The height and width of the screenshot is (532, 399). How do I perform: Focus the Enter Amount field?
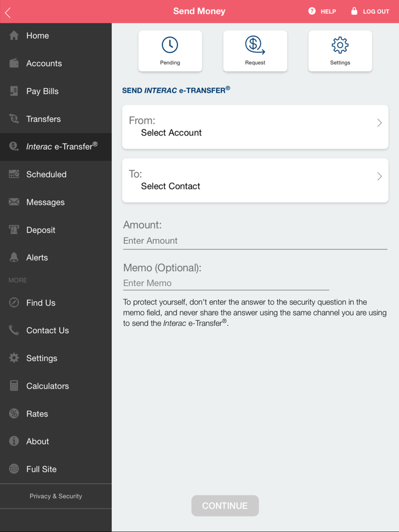pyautogui.click(x=255, y=241)
